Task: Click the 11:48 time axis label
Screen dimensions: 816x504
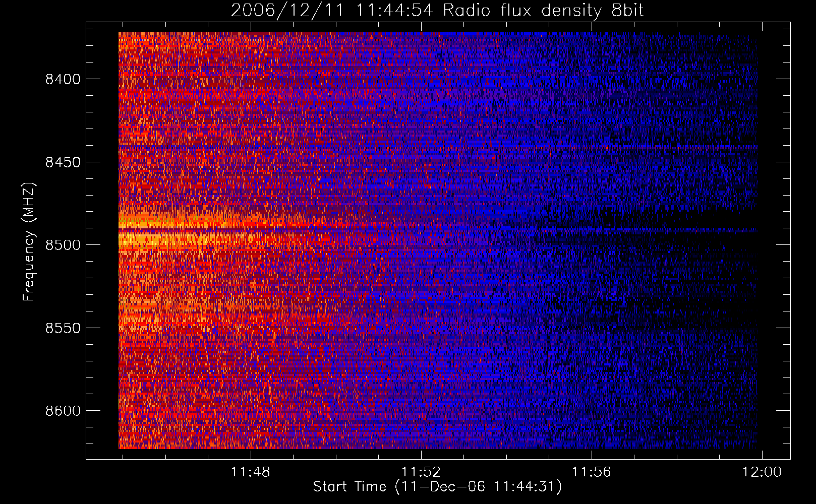Action: tap(251, 472)
